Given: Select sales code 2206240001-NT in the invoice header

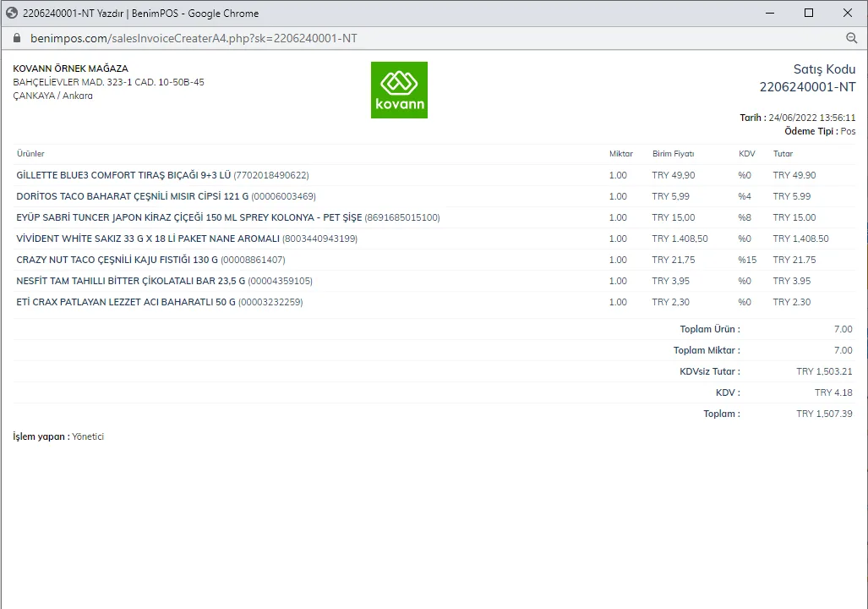Looking at the screenshot, I should pos(807,87).
